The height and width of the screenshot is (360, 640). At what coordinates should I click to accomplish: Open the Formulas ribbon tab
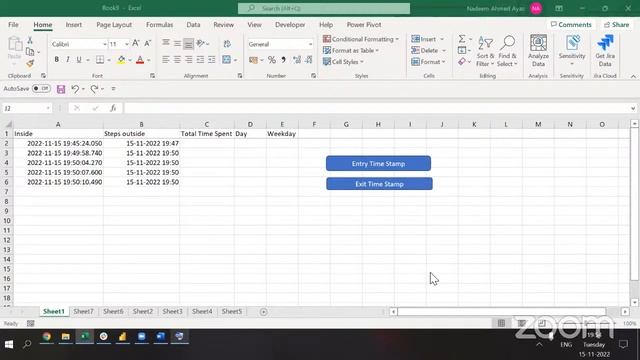159,24
